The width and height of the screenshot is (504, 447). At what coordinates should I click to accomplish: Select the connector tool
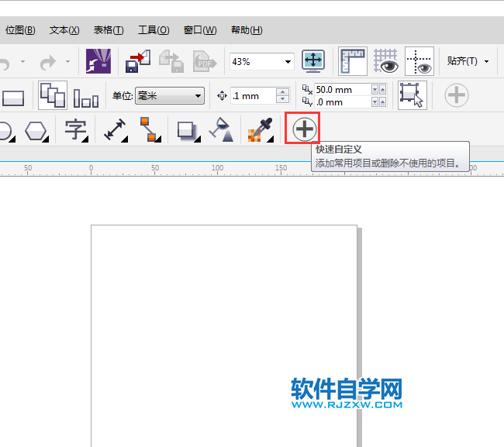click(150, 129)
